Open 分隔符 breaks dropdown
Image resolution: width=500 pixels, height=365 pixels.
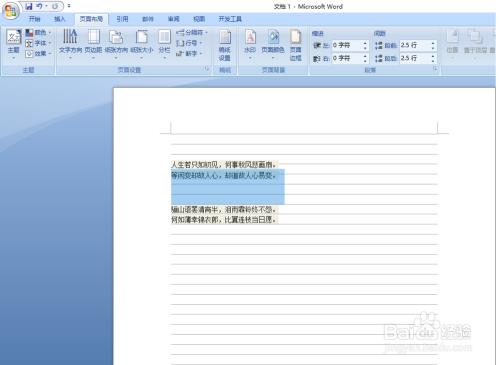(192, 33)
